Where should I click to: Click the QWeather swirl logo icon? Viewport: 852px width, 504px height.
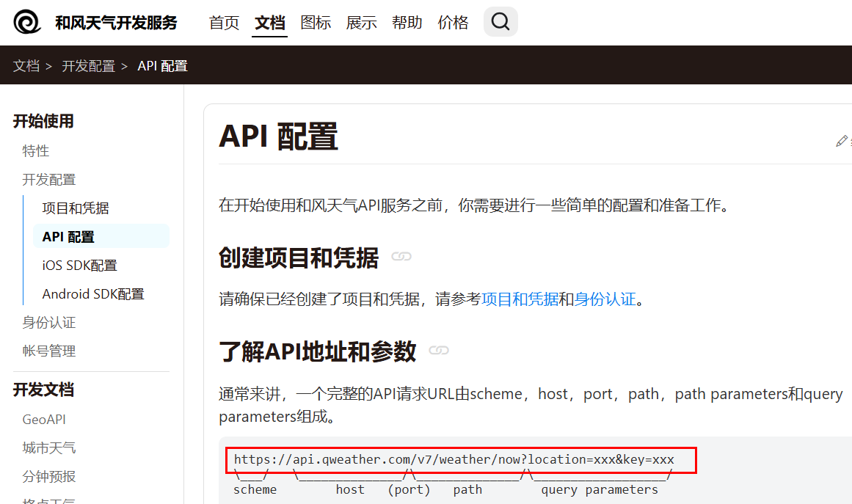tap(27, 22)
